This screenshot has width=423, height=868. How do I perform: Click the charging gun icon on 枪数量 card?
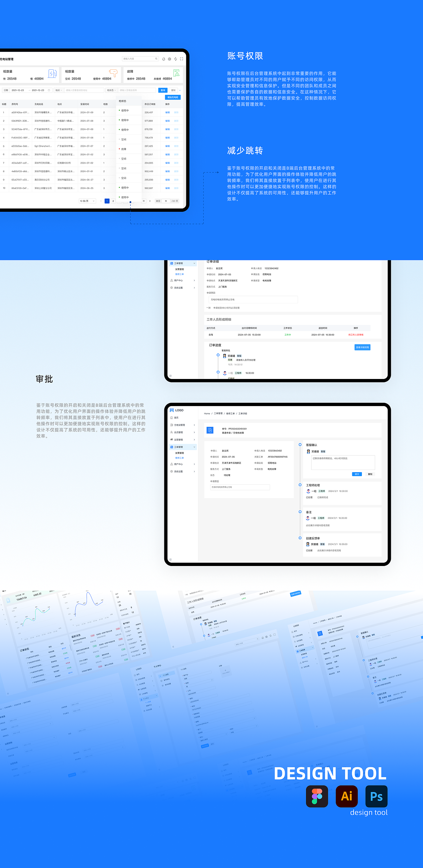click(113, 73)
